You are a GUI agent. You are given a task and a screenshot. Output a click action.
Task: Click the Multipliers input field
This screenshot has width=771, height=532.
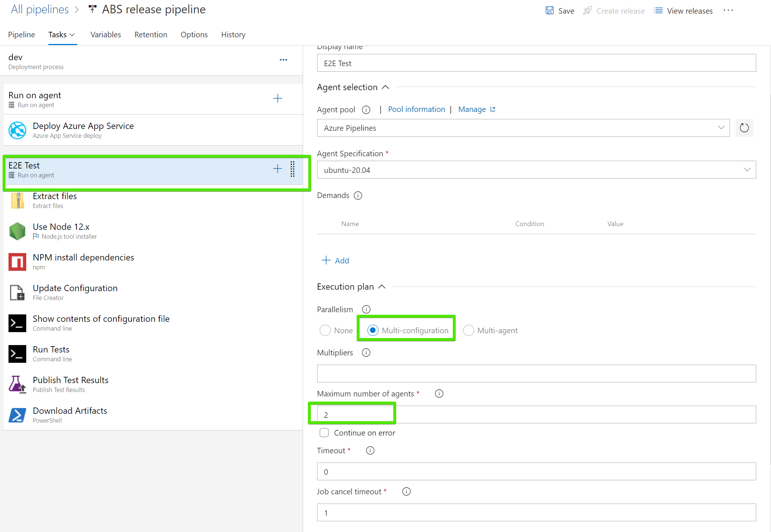click(536, 374)
